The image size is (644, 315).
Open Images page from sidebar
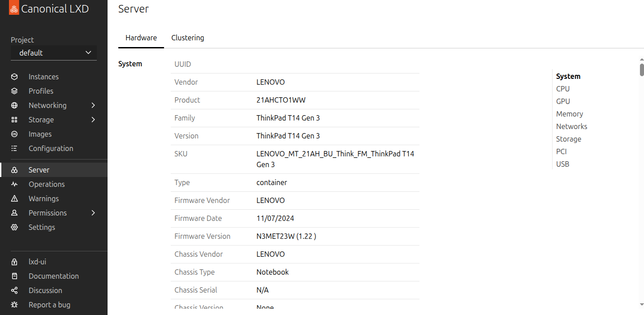point(40,134)
